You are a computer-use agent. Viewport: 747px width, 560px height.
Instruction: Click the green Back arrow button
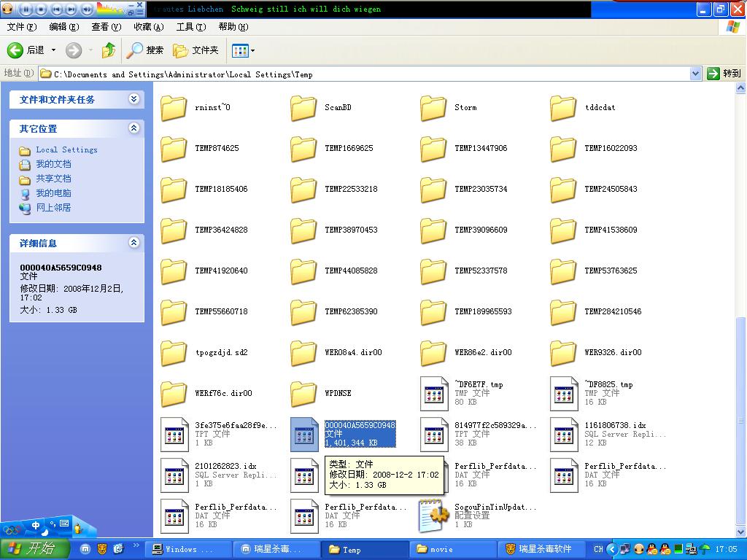[x=16, y=50]
